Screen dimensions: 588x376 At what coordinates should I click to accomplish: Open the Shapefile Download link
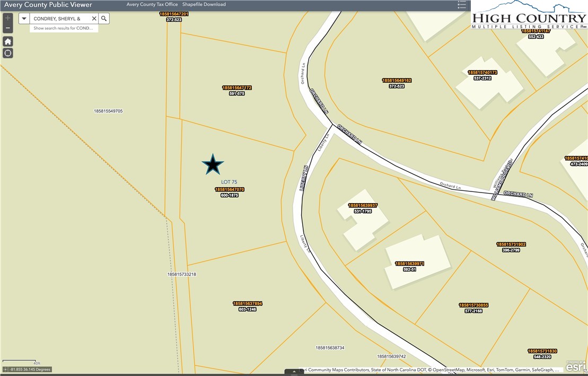(x=204, y=4)
